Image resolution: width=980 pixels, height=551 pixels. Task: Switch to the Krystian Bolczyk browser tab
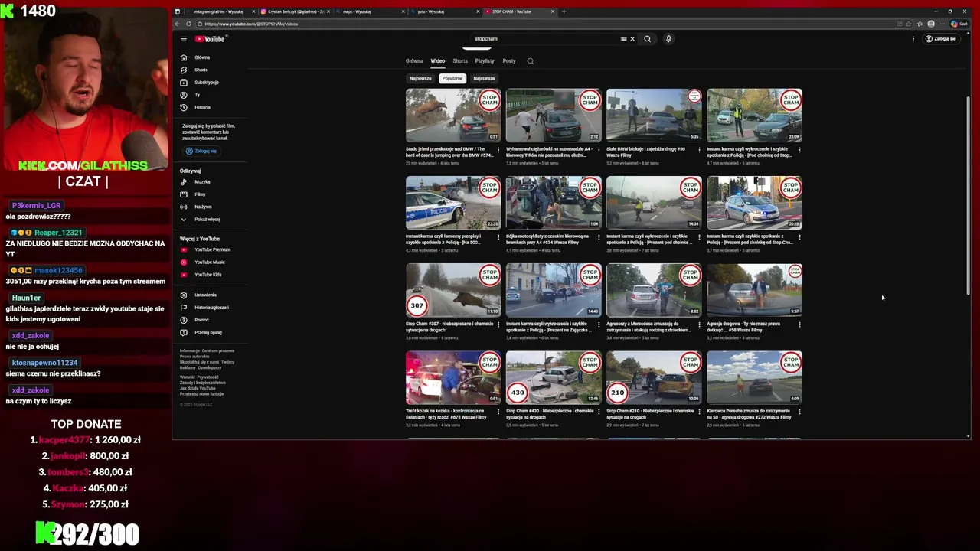pos(296,11)
